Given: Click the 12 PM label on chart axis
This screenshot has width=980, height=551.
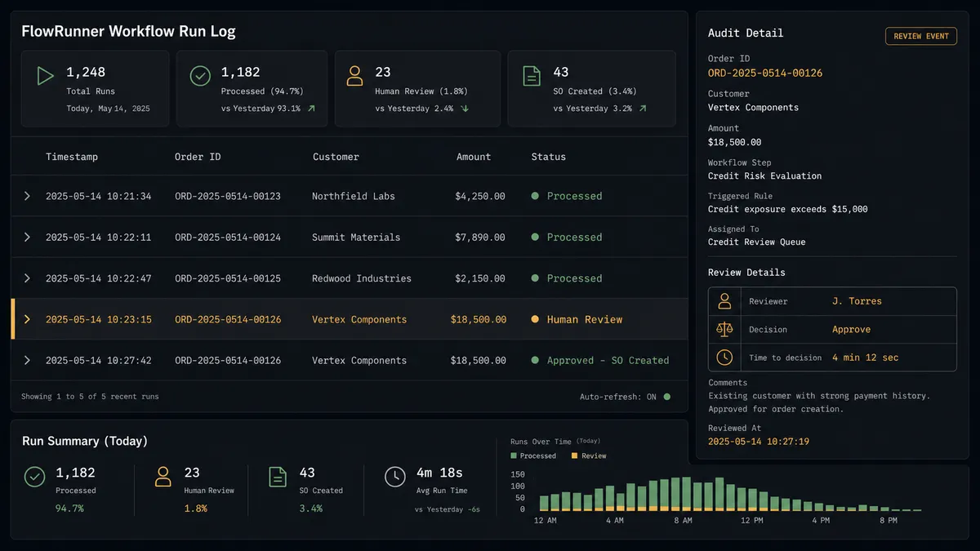Looking at the screenshot, I should point(752,520).
